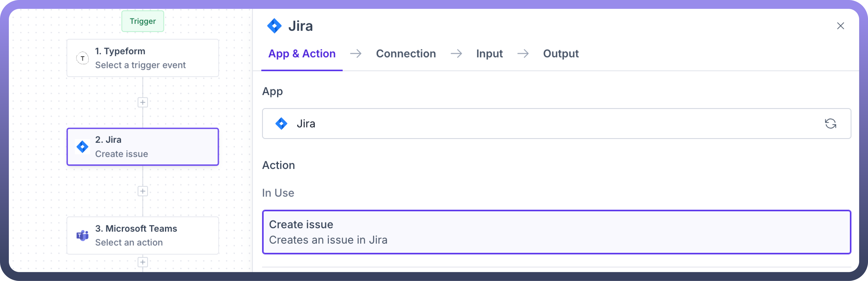
Task: Click the green Trigger label
Action: (x=143, y=21)
